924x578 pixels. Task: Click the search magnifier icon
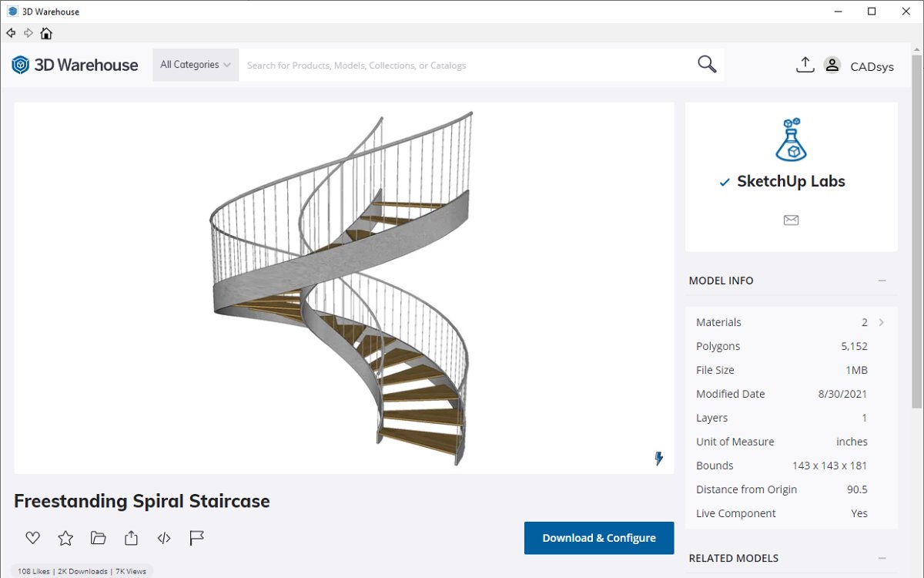click(707, 65)
